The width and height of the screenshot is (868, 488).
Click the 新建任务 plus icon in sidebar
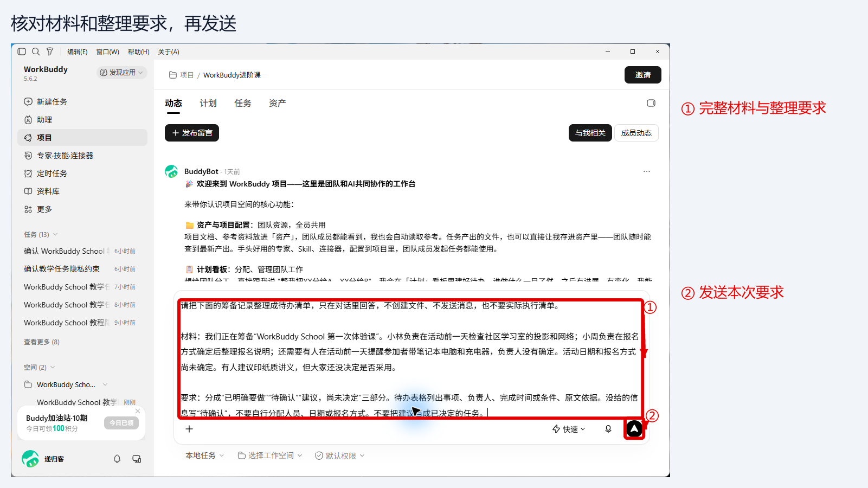[28, 102]
